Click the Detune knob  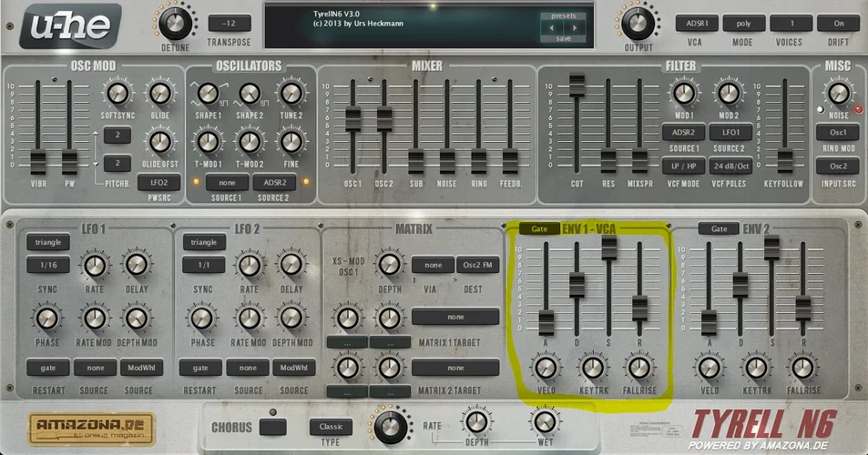point(170,22)
